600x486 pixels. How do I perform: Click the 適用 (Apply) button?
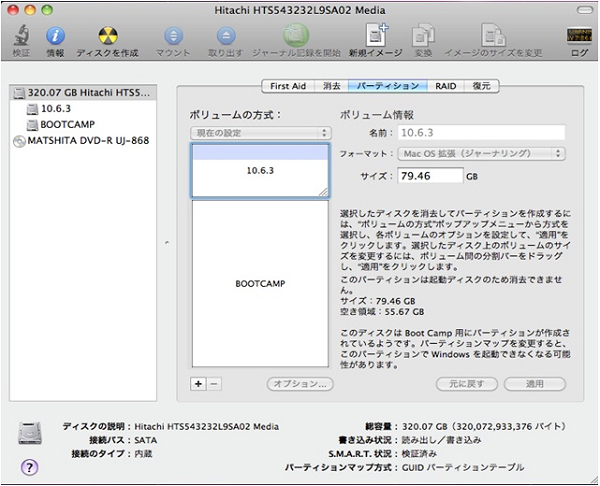[x=535, y=384]
